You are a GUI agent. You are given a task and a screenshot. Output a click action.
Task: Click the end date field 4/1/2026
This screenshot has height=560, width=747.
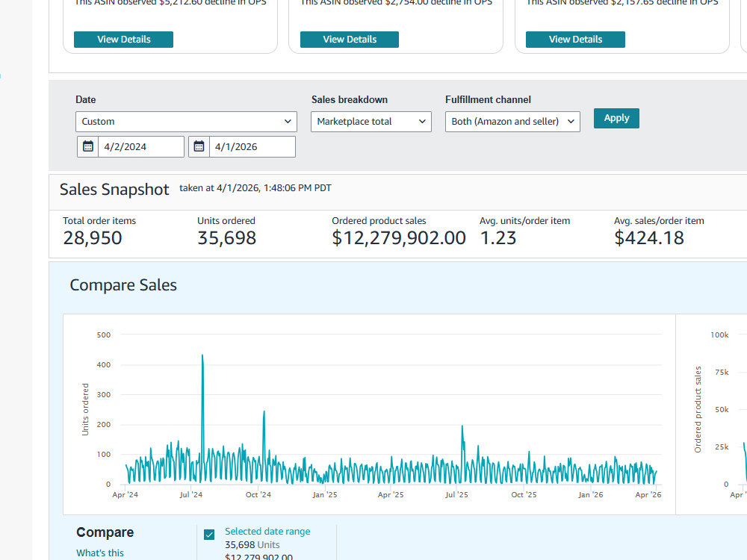252,146
